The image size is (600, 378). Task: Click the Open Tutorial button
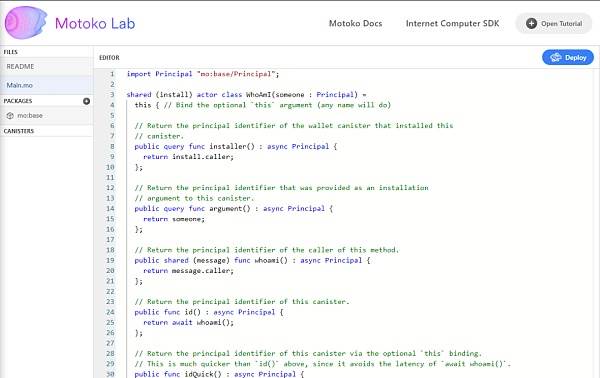coord(553,23)
